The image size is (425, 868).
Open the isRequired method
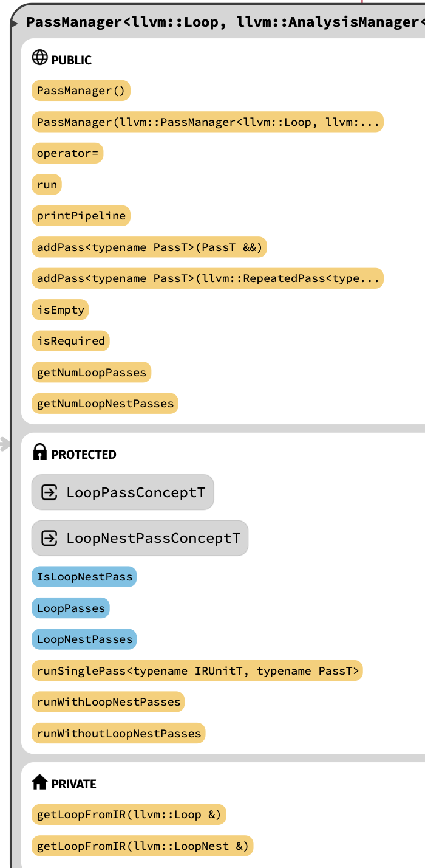70,341
